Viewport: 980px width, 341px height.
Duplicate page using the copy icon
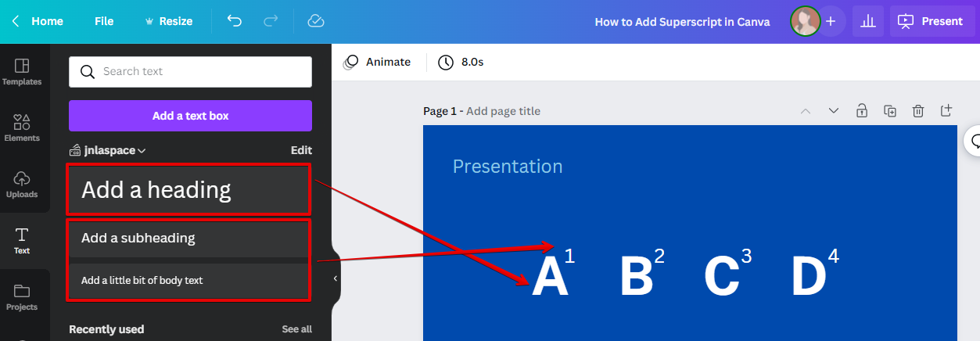pyautogui.click(x=890, y=111)
